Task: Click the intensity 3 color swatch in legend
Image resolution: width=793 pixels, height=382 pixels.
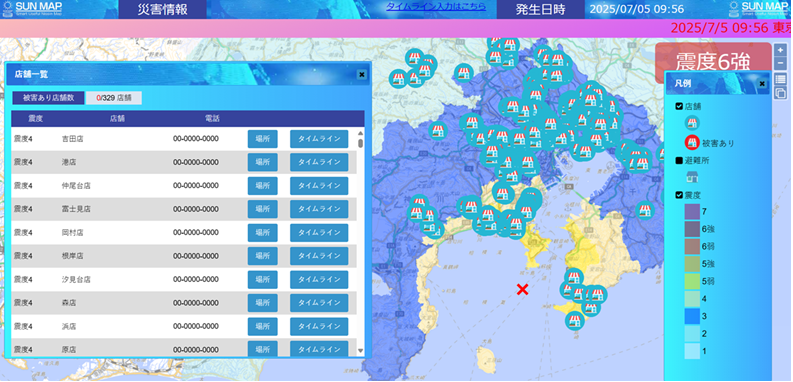Action: (x=692, y=316)
